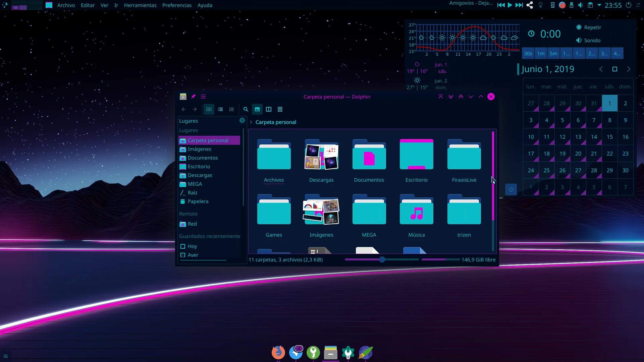644x362 pixels.
Task: Expand the breadcrumb arrow before Carpeta personal
Action: tap(251, 122)
